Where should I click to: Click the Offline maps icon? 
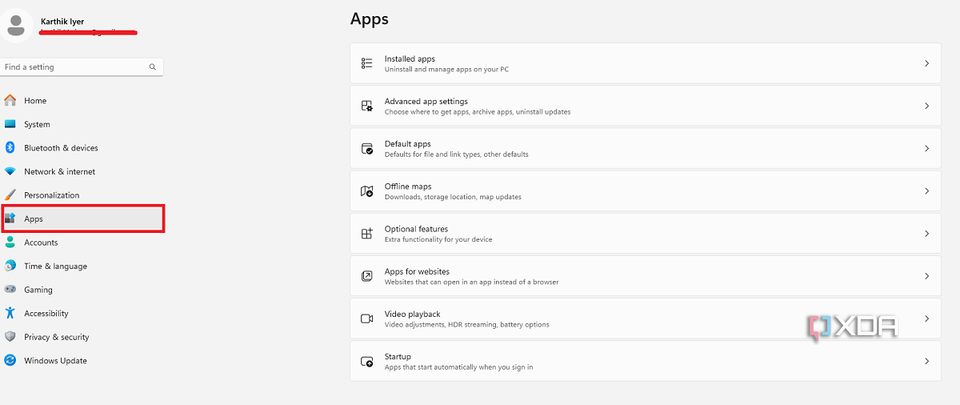367,191
